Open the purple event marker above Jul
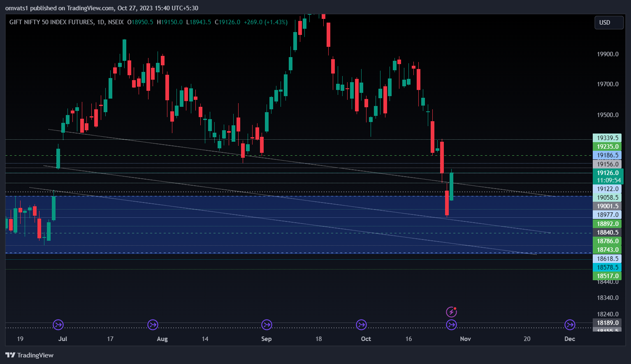 point(58,325)
